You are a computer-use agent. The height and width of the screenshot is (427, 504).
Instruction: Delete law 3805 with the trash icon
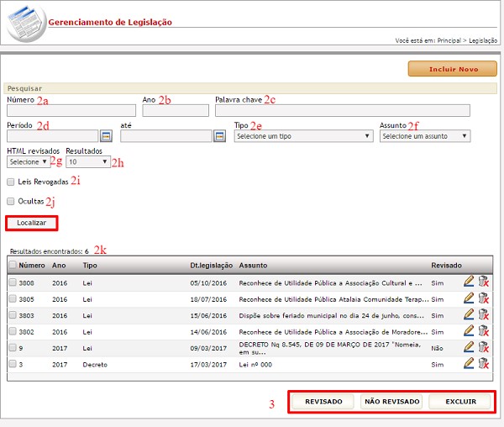pos(484,298)
